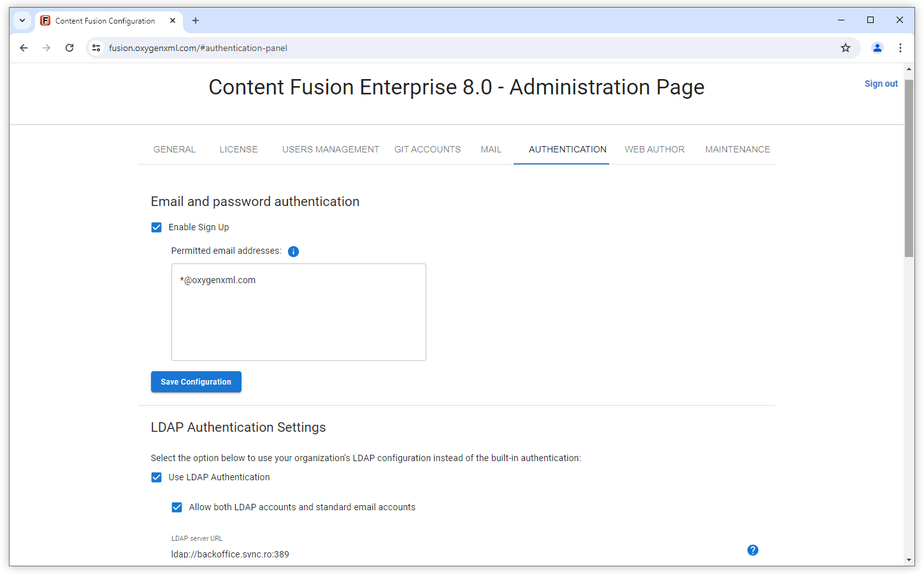Go to the MAIL tab

pyautogui.click(x=491, y=149)
